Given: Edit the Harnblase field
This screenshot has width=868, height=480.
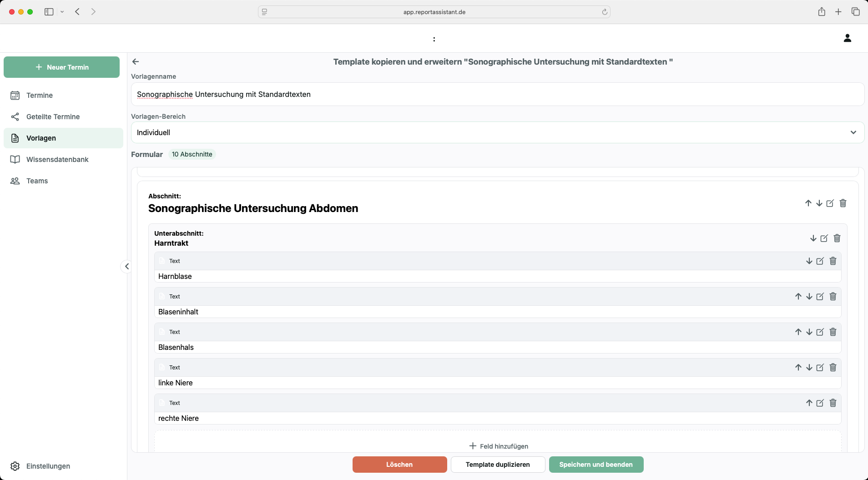Looking at the screenshot, I should pyautogui.click(x=820, y=261).
